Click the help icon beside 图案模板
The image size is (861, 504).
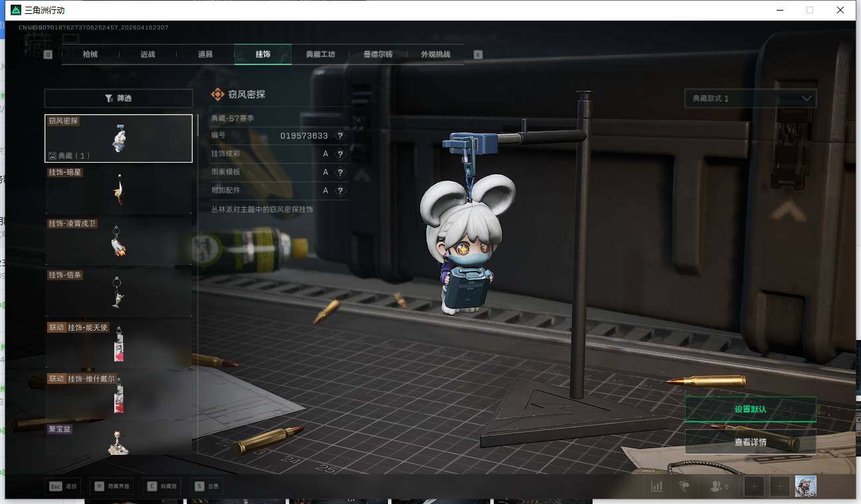coord(340,172)
